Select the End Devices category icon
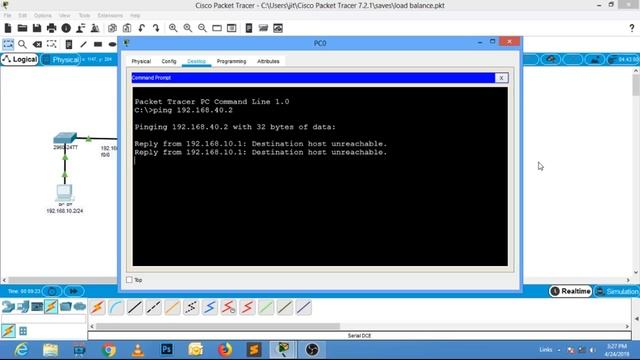The width and height of the screenshot is (640, 360). tap(23, 306)
